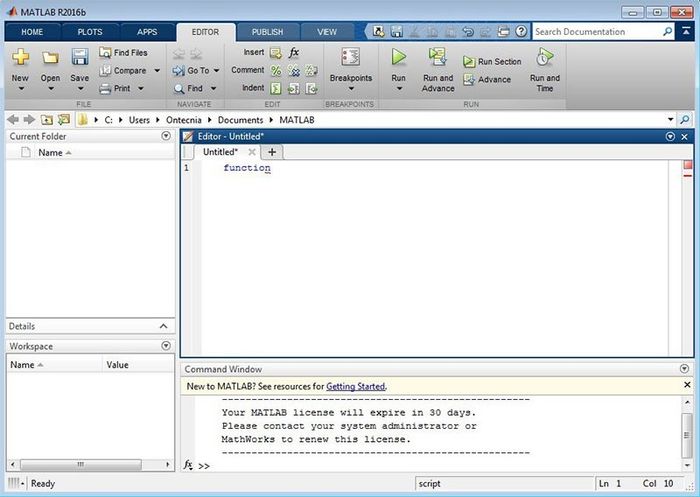The image size is (700, 497).
Task: Click the Run and Advance icon
Action: coord(438,57)
